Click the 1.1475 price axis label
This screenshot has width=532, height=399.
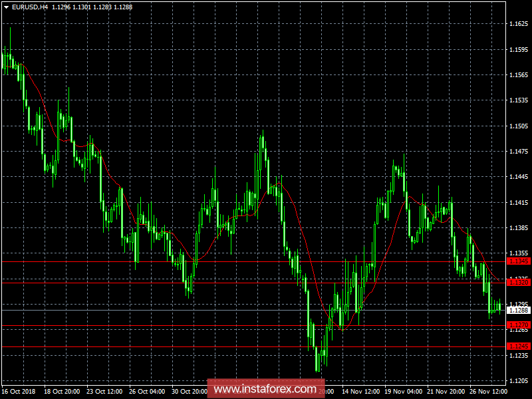[x=519, y=152]
